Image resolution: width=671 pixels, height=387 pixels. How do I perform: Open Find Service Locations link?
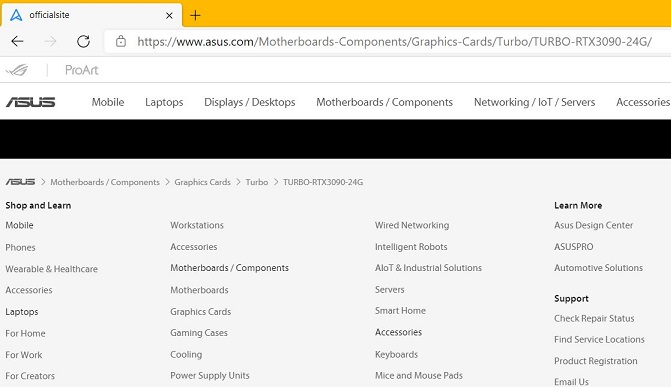click(599, 339)
